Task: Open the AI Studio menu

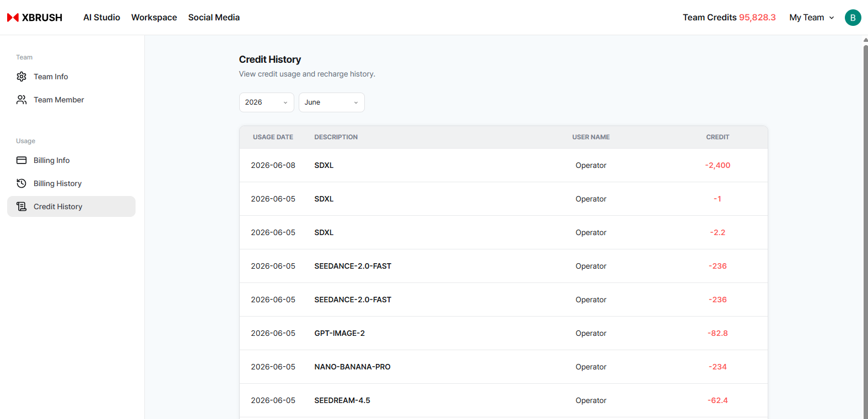Action: [101, 18]
